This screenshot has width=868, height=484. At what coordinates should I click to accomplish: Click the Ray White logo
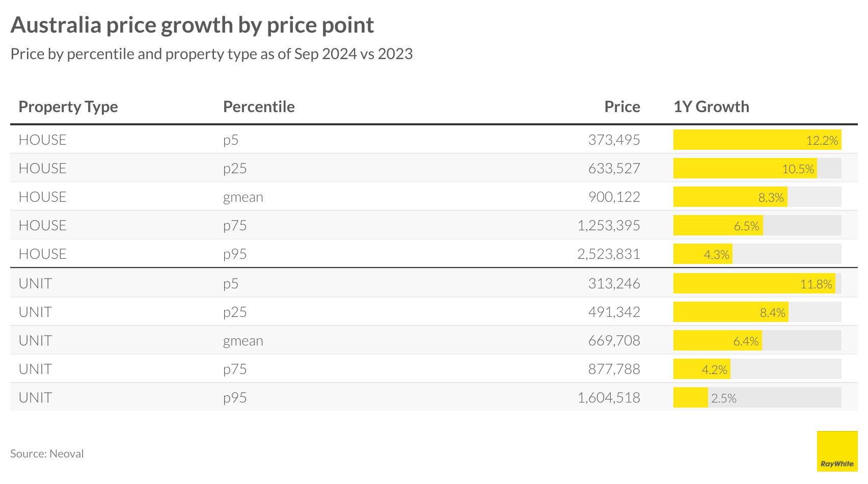tap(837, 451)
